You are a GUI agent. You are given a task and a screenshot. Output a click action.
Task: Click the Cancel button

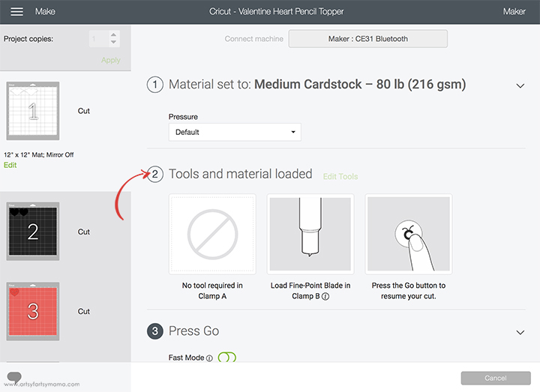(x=496, y=378)
